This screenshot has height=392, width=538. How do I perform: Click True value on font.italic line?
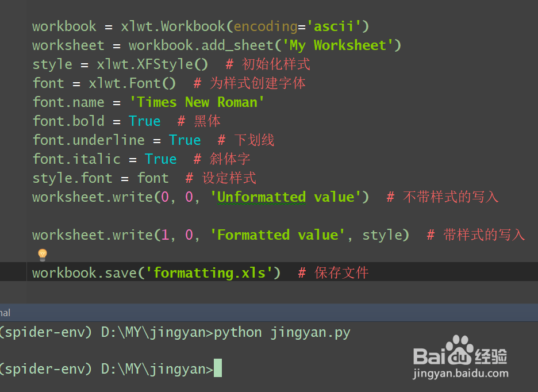(x=160, y=159)
